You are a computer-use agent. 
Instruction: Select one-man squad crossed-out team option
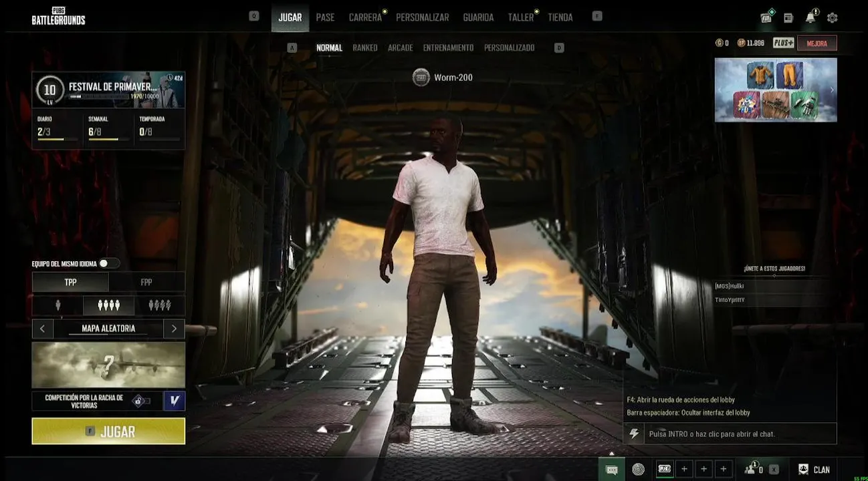[x=159, y=305]
